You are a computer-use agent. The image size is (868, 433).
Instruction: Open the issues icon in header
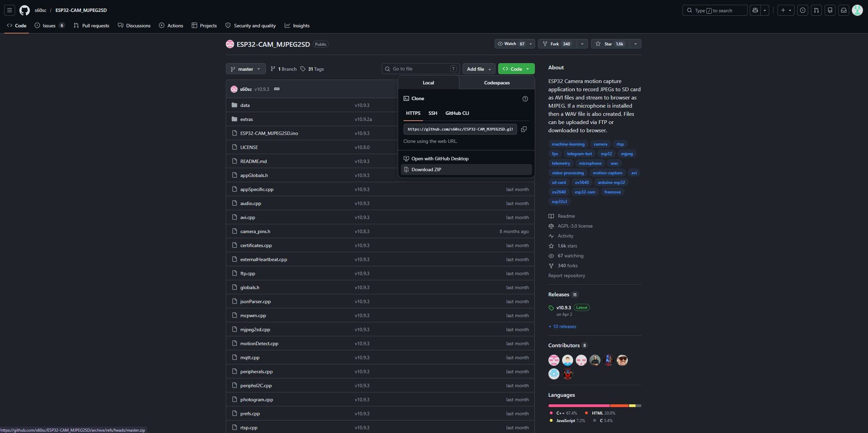(x=803, y=10)
